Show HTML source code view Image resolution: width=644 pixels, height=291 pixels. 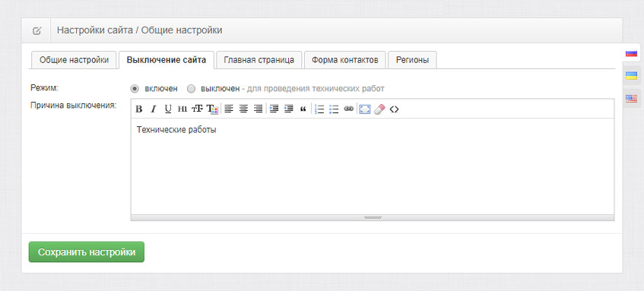pos(395,109)
